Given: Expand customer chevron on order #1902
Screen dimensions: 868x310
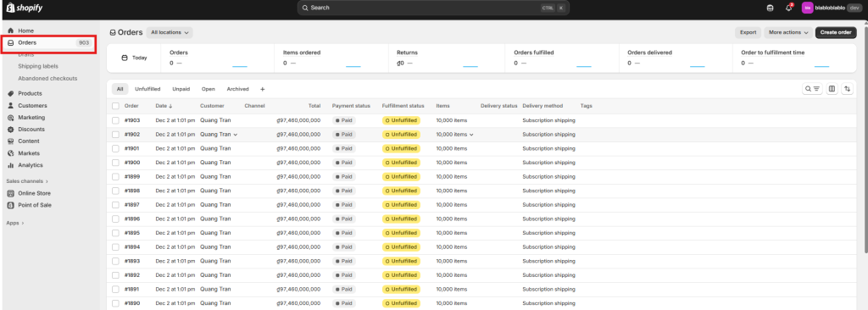Looking at the screenshot, I should (x=236, y=135).
